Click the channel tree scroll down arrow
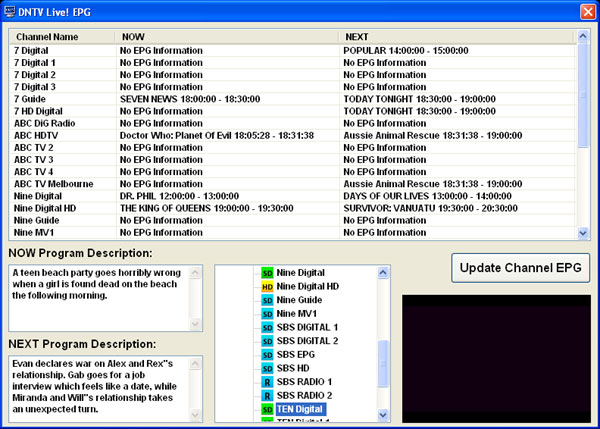Screen dimensions: 600x429 383,415
